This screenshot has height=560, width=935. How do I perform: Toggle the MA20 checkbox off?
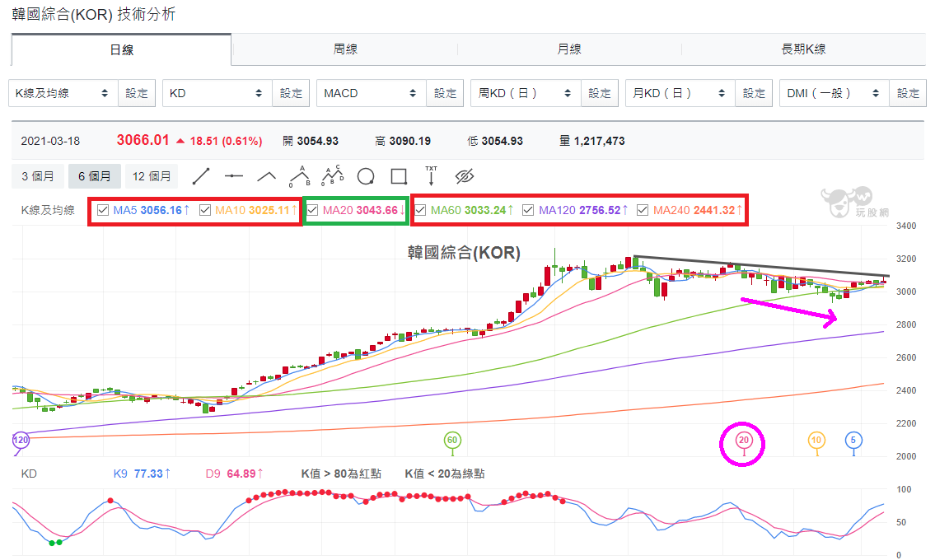312,210
